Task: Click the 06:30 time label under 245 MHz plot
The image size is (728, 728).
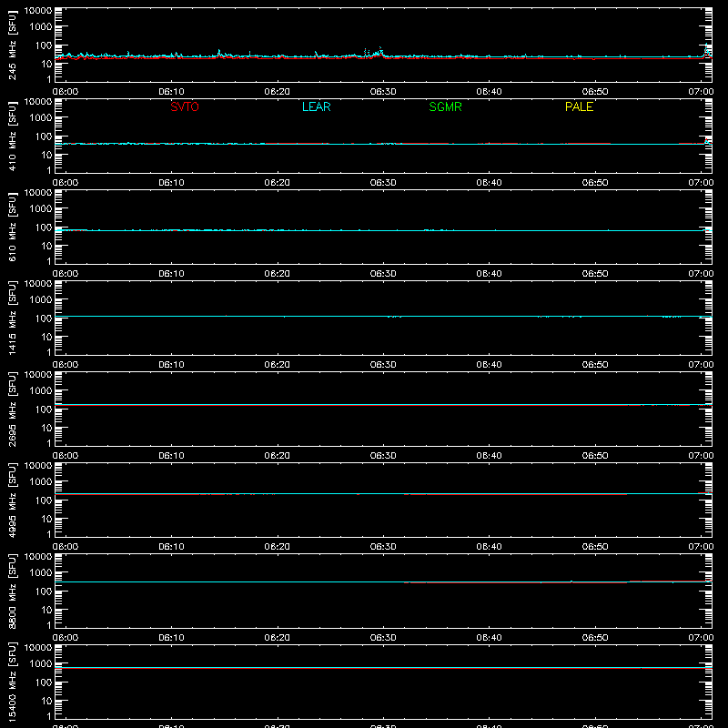Action: pyautogui.click(x=383, y=92)
